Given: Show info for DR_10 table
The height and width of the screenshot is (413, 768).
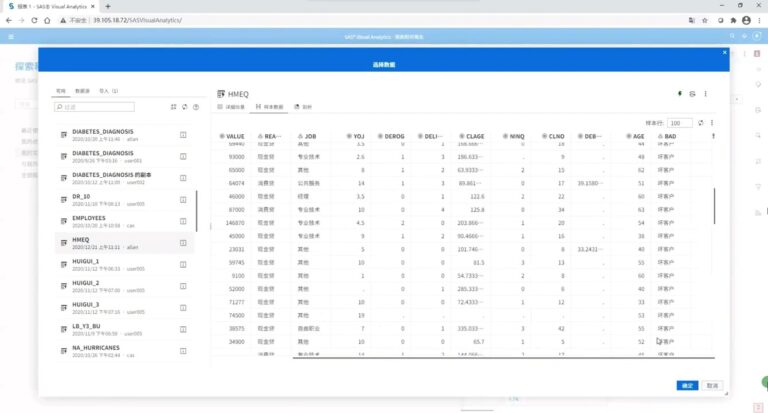Looking at the screenshot, I should click(183, 199).
